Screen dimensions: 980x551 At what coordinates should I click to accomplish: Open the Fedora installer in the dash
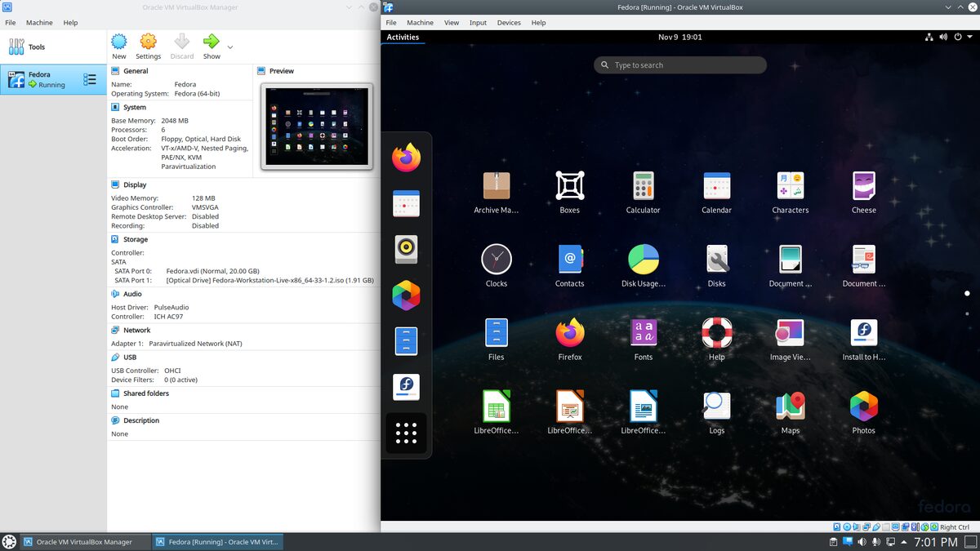406,387
